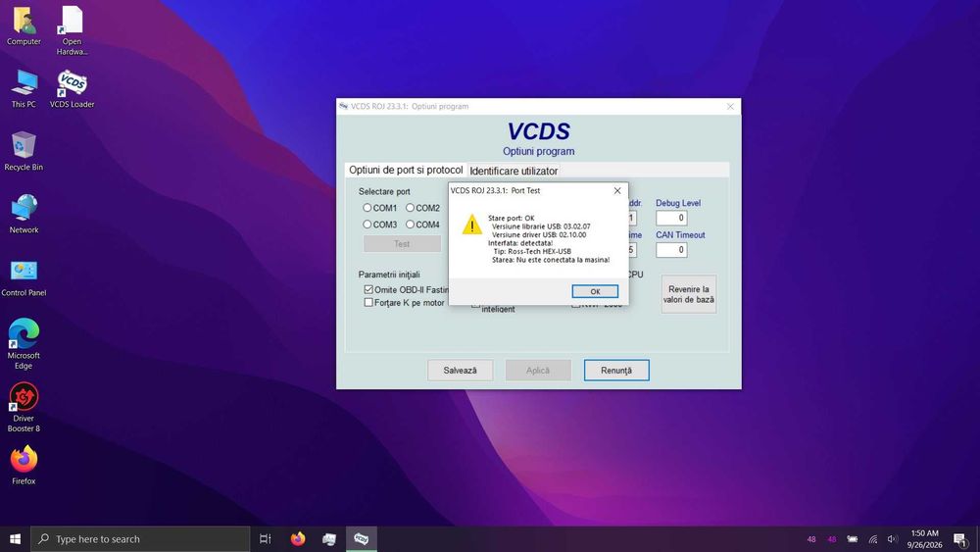Click the 'Versiune librarie USB: 03.02.07' line
Image resolution: width=980 pixels, height=552 pixels.
(x=541, y=226)
